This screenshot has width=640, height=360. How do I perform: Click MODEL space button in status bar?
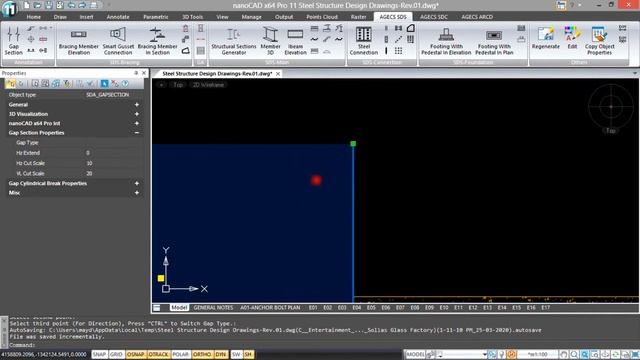[416, 354]
